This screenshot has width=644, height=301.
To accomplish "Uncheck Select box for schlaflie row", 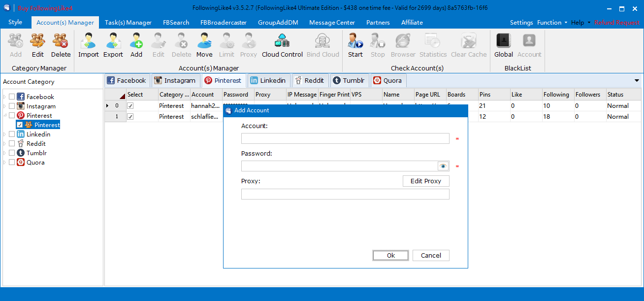I will 130,117.
